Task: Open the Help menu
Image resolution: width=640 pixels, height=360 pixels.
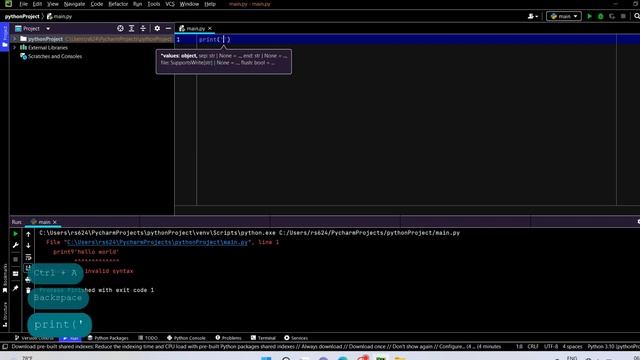Action: [210, 4]
